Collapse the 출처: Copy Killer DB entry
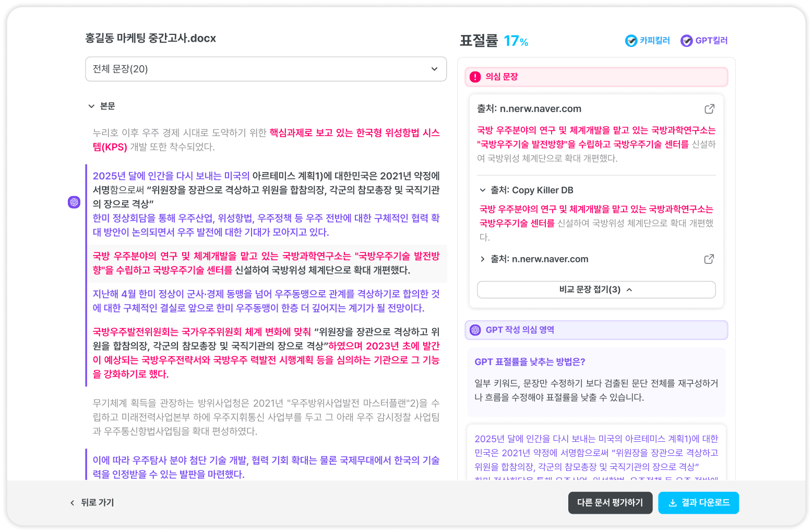 coord(483,190)
